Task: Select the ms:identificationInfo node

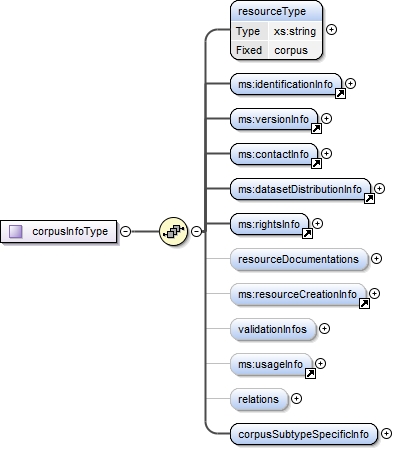Action: pos(286,84)
